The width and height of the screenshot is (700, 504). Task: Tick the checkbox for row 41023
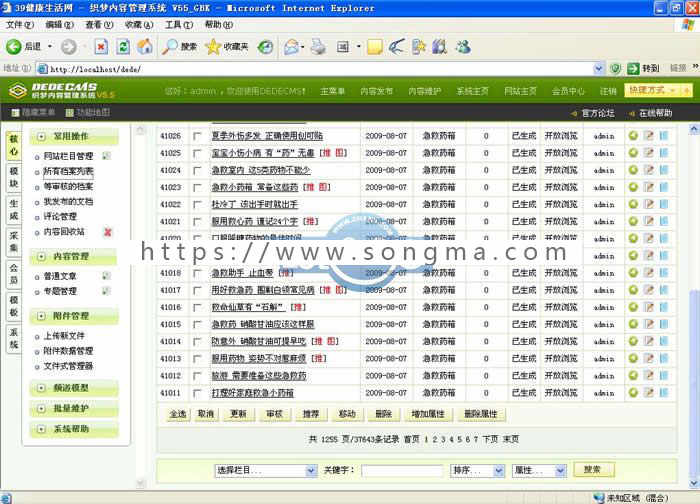pos(197,188)
